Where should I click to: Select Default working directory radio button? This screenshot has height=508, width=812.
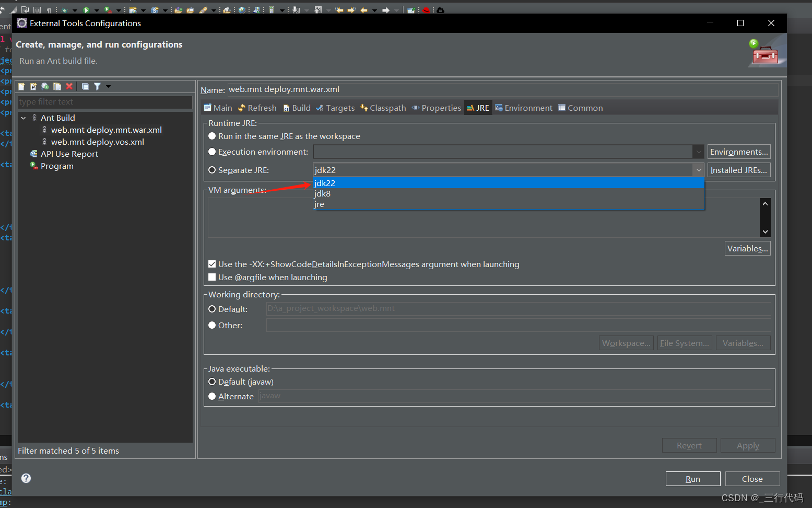tap(212, 309)
